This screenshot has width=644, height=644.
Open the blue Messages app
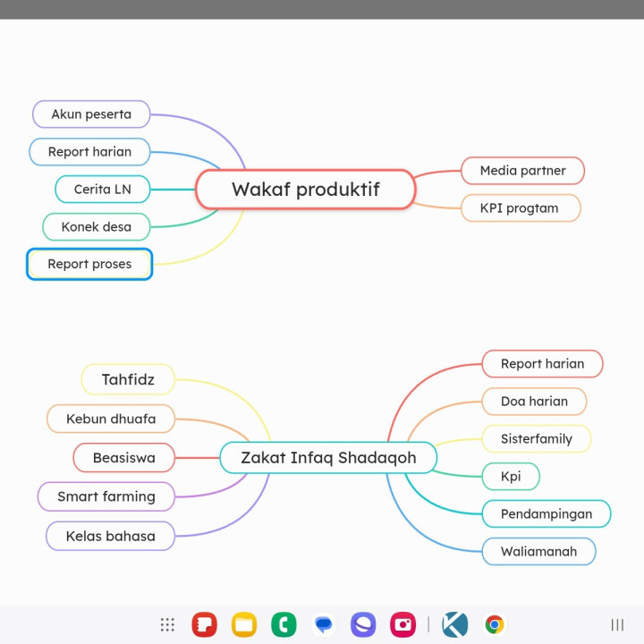point(324,624)
